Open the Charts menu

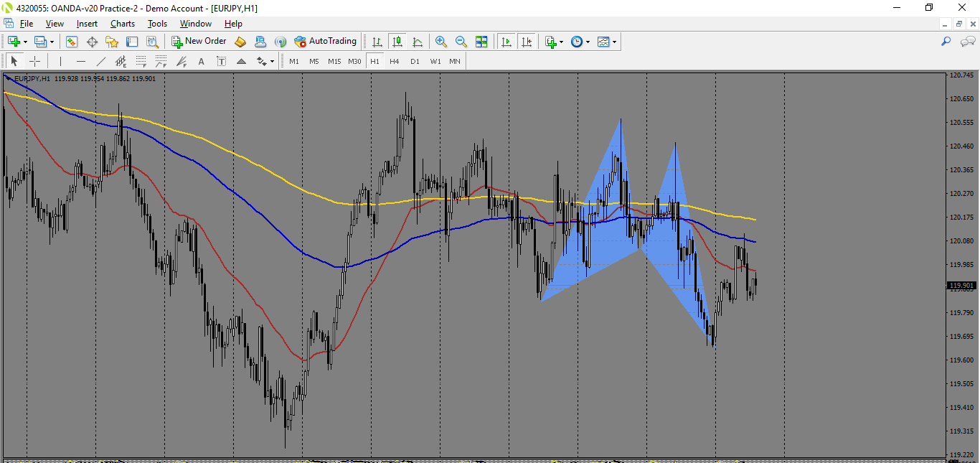tap(123, 24)
